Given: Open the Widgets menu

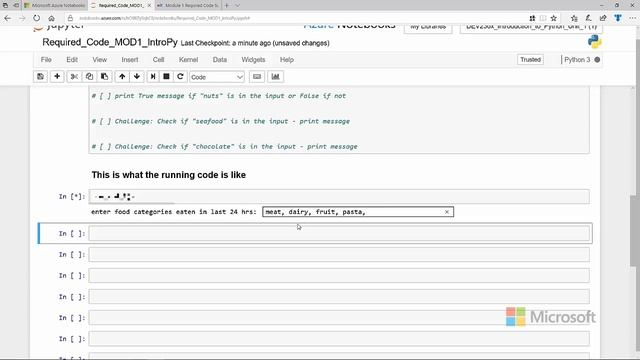Looking at the screenshot, I should click(253, 60).
